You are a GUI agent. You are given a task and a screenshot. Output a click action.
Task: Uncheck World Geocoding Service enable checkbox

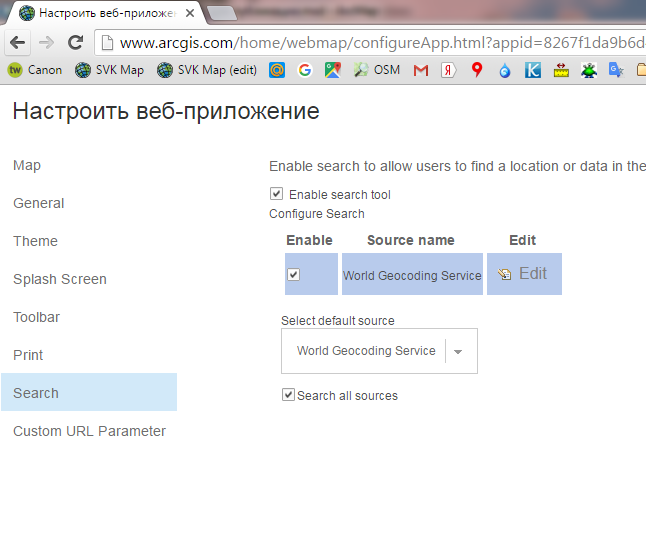[293, 274]
